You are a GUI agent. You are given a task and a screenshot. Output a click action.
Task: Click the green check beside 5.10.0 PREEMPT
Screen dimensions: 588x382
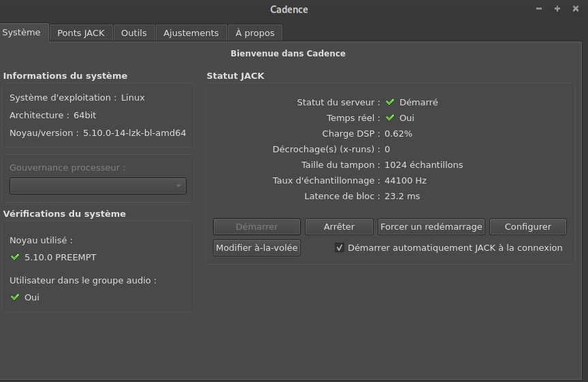(15, 258)
